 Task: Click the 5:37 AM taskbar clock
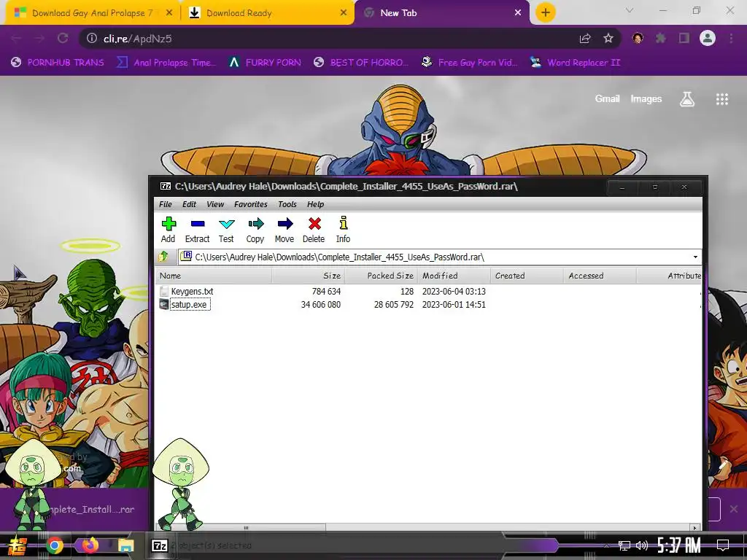pyautogui.click(x=679, y=545)
